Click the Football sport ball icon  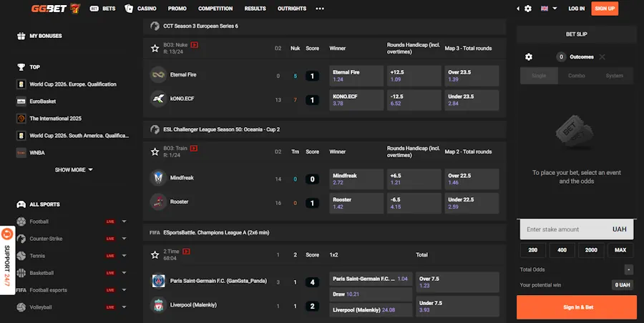coord(21,222)
